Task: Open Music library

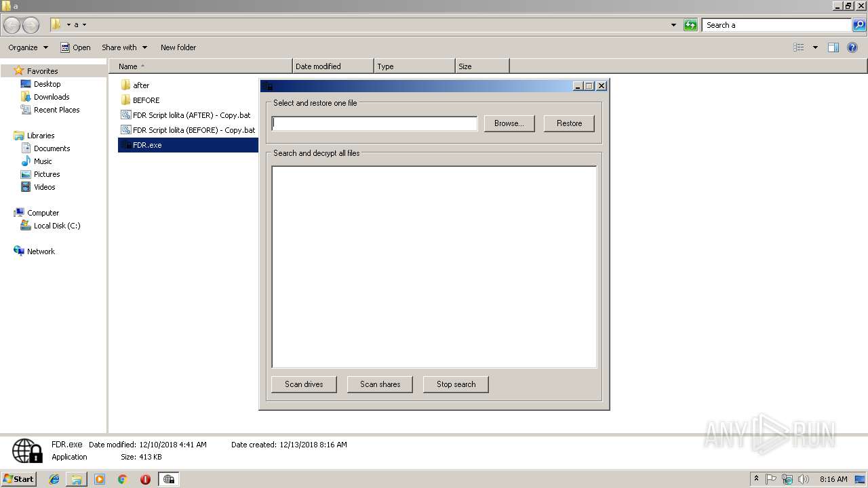Action: [x=43, y=161]
